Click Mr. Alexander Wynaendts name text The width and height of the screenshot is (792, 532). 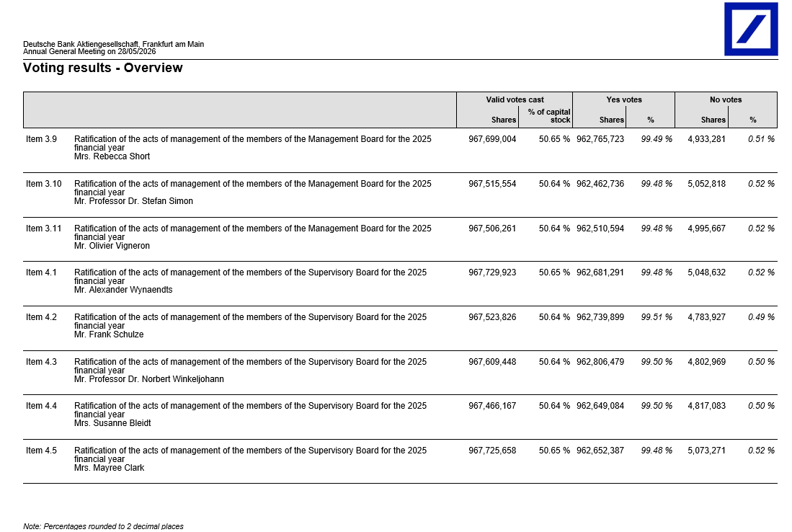coord(123,290)
